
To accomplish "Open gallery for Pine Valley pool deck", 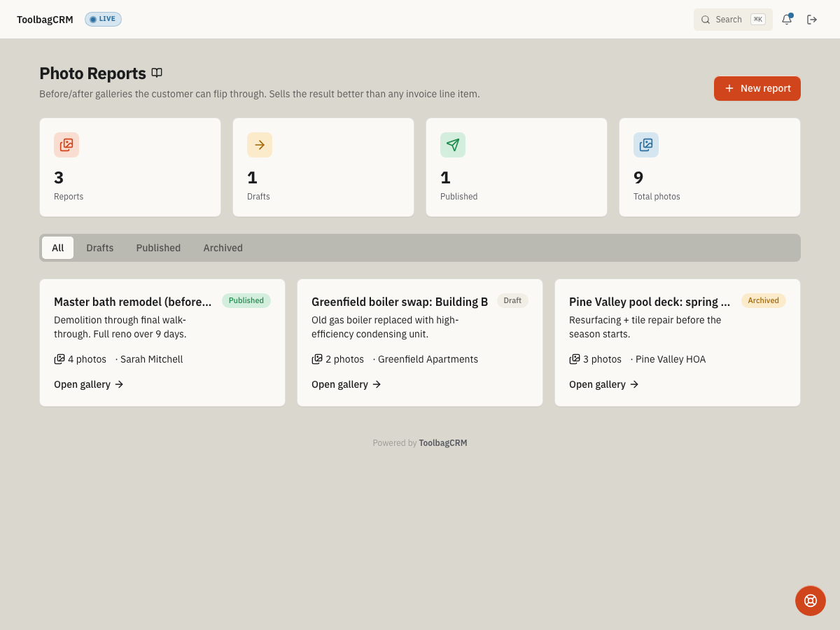I will (x=604, y=384).
